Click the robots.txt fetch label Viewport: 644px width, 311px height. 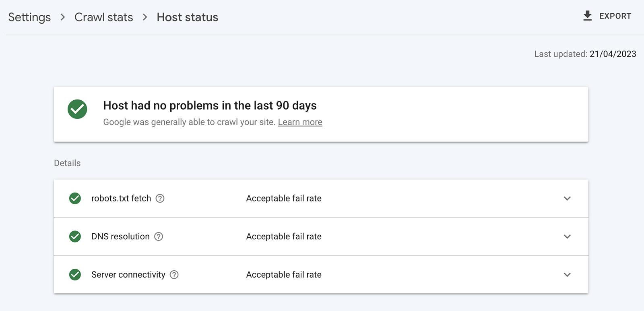121,198
